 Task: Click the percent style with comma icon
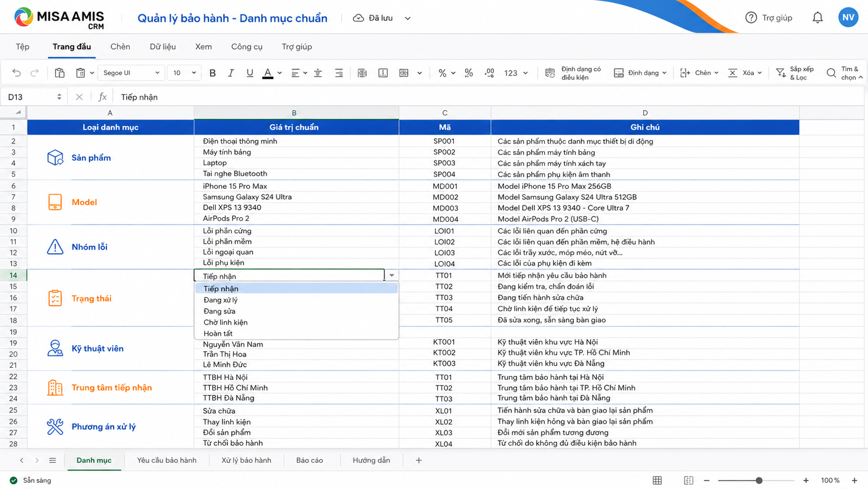469,73
